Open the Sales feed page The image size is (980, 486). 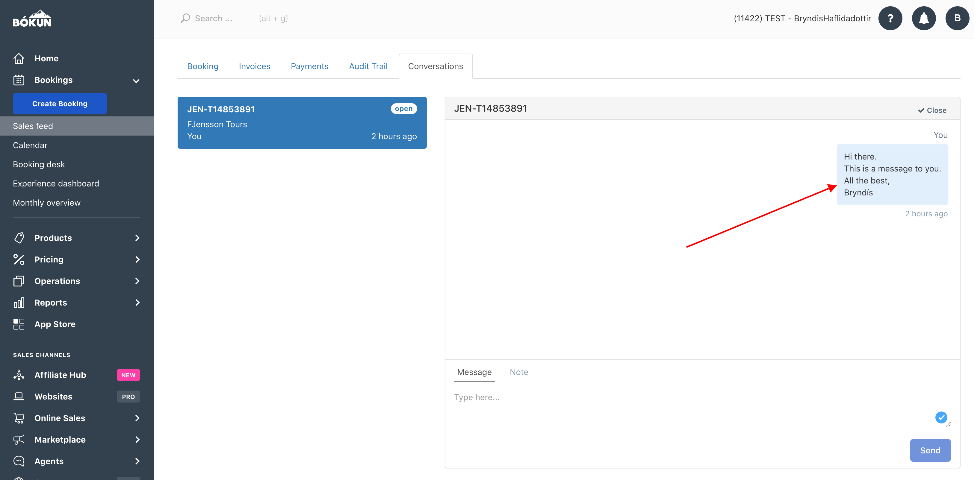78,127
